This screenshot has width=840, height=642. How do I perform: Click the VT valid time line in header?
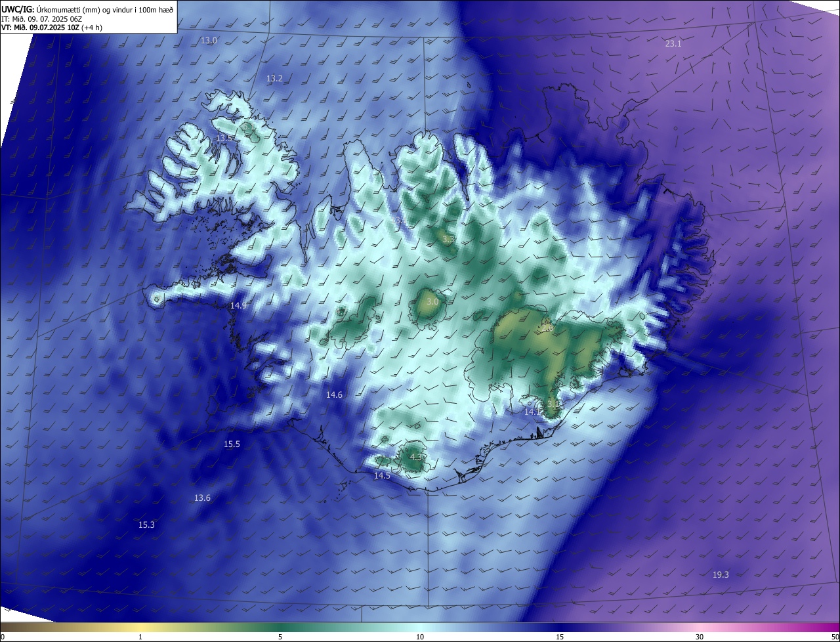[51, 28]
